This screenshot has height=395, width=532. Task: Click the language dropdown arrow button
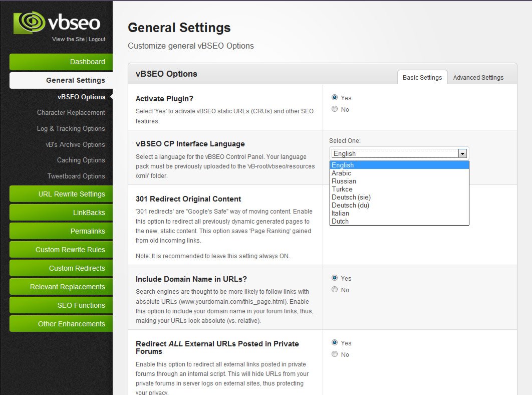click(x=462, y=153)
